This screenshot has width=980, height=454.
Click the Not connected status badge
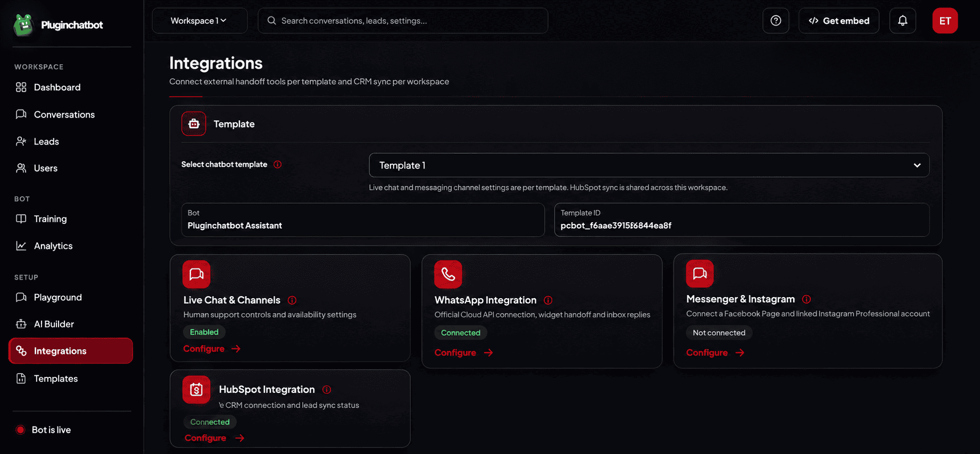pos(719,333)
